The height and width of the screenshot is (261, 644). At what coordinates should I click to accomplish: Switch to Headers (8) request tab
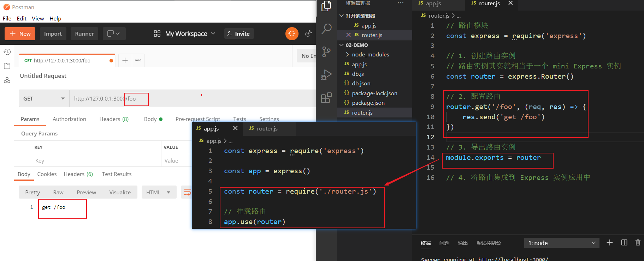click(x=114, y=119)
